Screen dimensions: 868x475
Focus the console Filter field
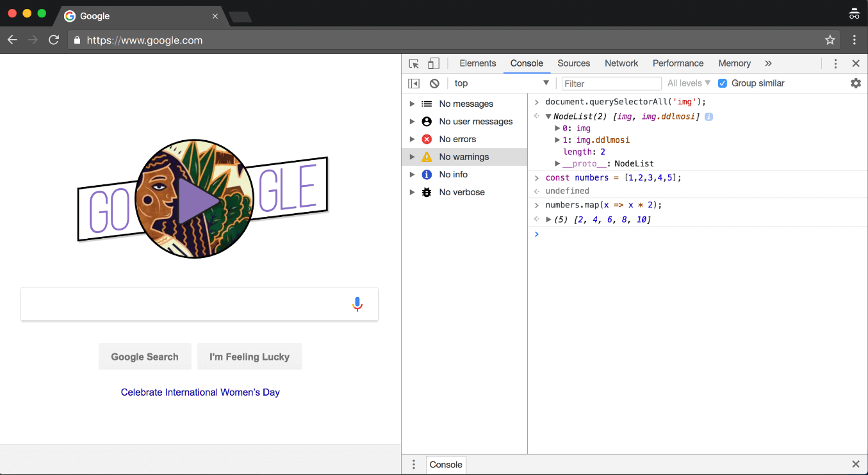point(611,83)
